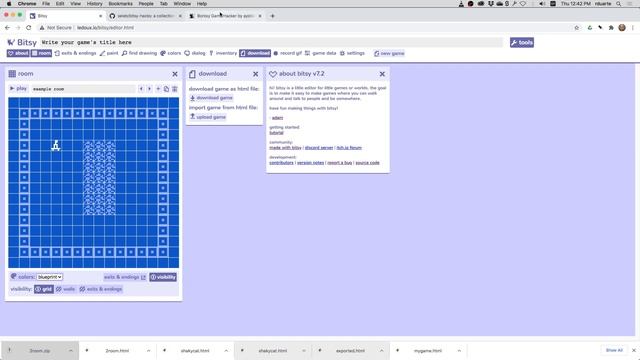Image resolution: width=640 pixels, height=360 pixels.
Task: Close the room panel
Action: tap(175, 74)
